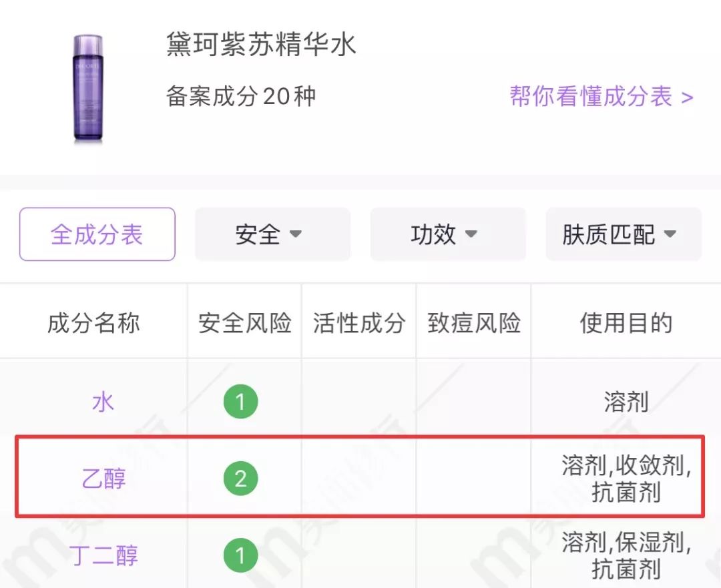
Task: Click the safety badge next to 丁二醇
Action: (x=240, y=555)
